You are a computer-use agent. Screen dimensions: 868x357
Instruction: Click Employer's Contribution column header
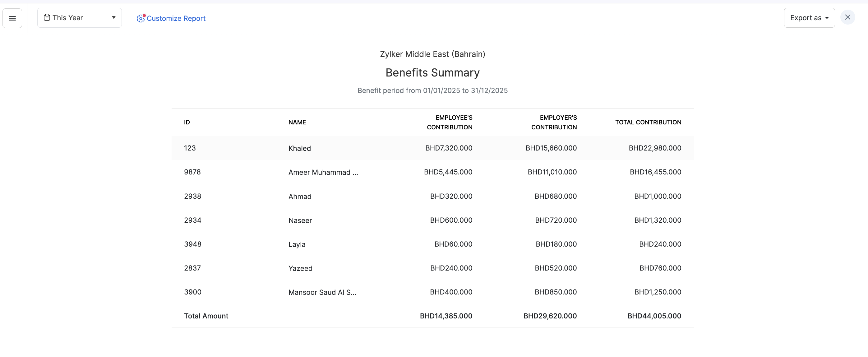(554, 123)
